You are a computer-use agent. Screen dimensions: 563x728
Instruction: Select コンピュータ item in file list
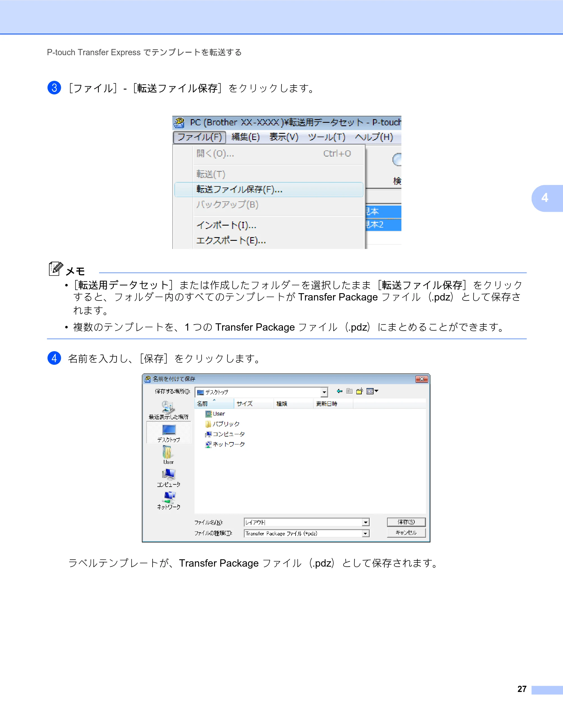(225, 434)
